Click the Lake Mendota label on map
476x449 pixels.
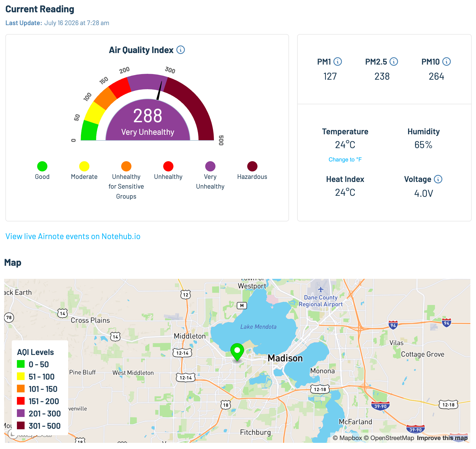pos(258,327)
